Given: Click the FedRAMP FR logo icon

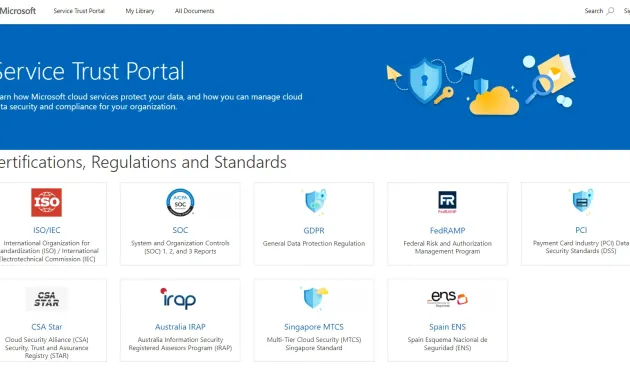Looking at the screenshot, I should click(447, 202).
